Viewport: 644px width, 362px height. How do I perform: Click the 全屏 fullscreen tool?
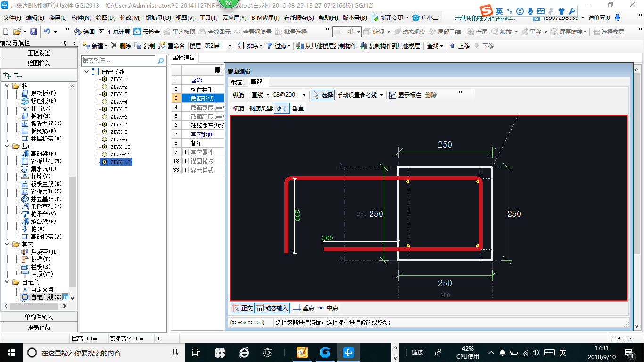coord(477,32)
